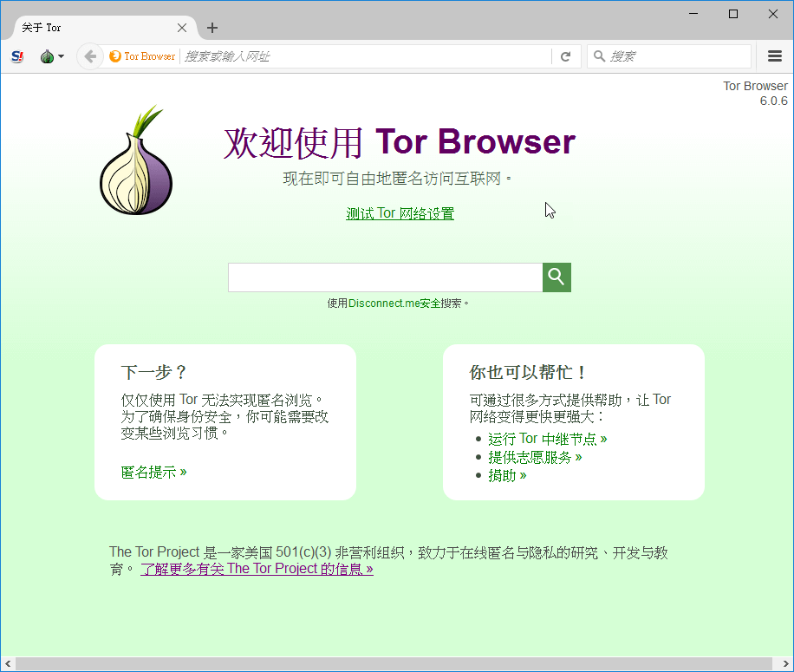Open 了解更多有关 The Tor Project 的信息 link
This screenshot has height=672, width=794.
click(x=257, y=569)
